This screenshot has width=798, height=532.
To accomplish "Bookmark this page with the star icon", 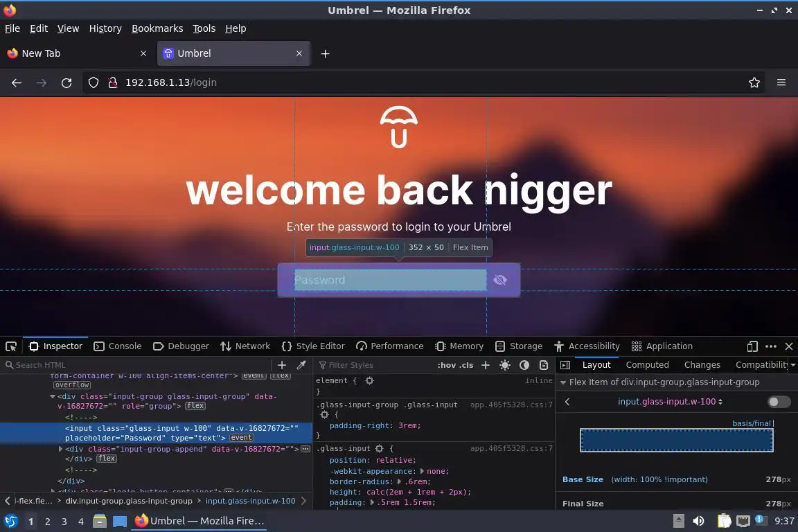I will point(754,82).
